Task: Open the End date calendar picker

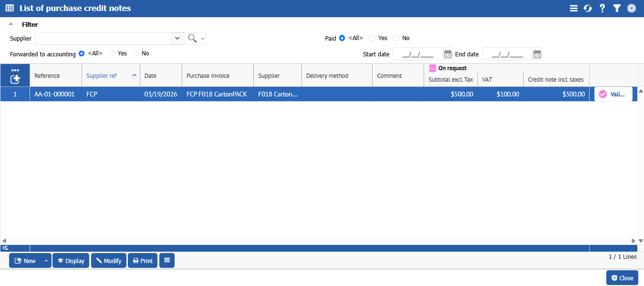Action: click(x=537, y=54)
